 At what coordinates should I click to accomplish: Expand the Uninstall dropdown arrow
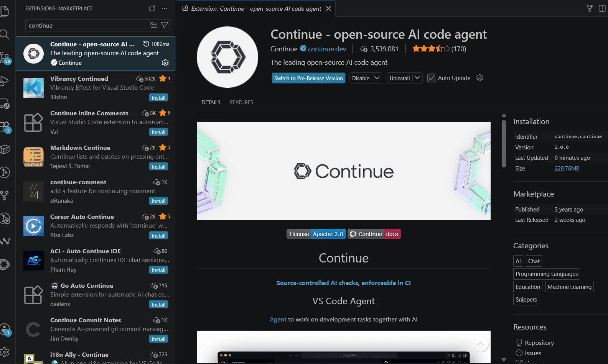point(418,78)
